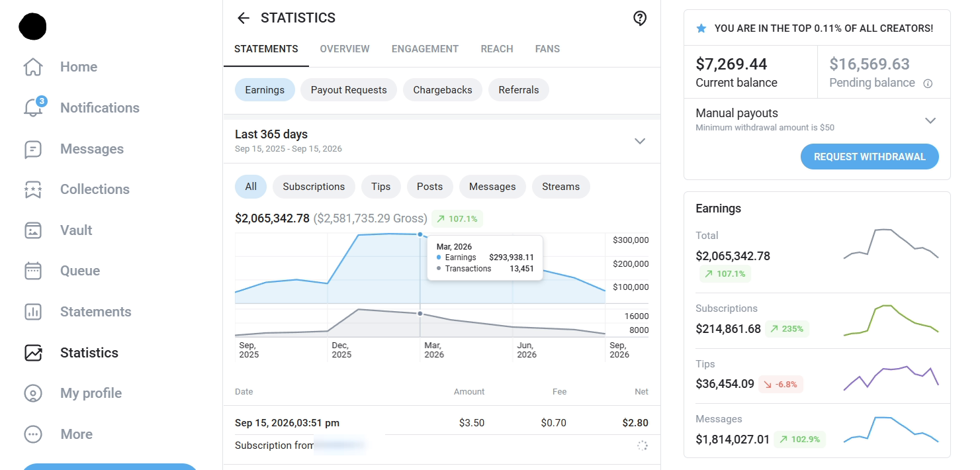
Task: Click the My profile label in the sidebar
Action: click(91, 393)
